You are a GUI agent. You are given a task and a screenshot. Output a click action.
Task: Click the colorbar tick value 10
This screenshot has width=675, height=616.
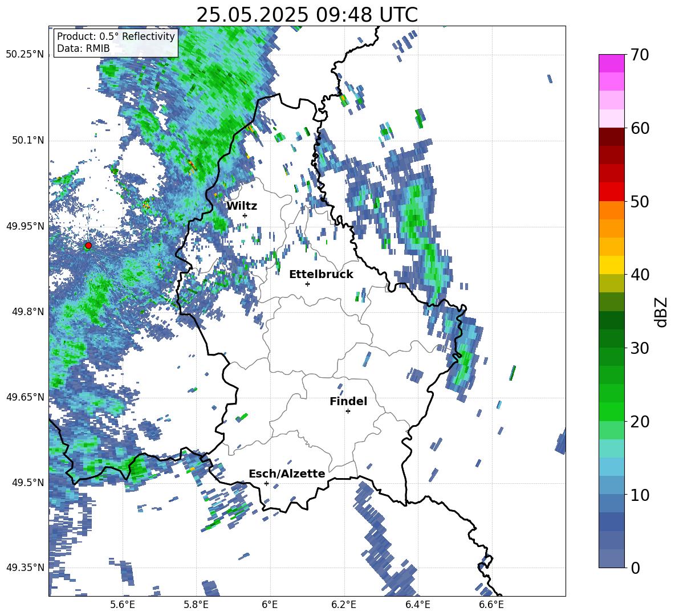point(639,495)
